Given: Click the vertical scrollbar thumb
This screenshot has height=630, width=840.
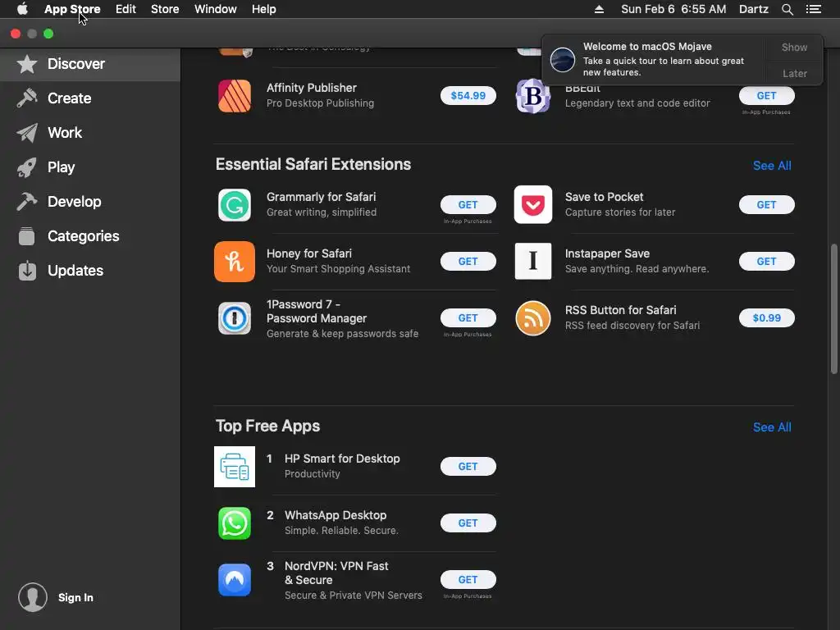Looking at the screenshot, I should pos(833,309).
